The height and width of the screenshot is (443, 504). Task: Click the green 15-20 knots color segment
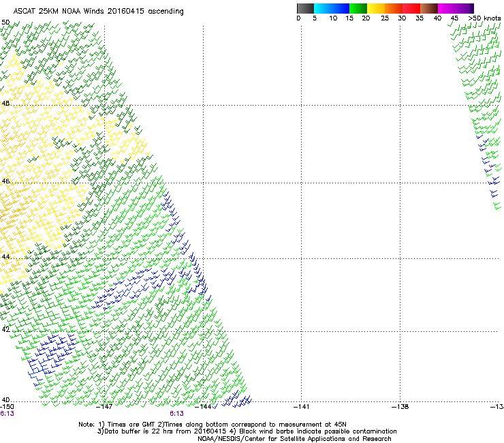click(x=358, y=8)
